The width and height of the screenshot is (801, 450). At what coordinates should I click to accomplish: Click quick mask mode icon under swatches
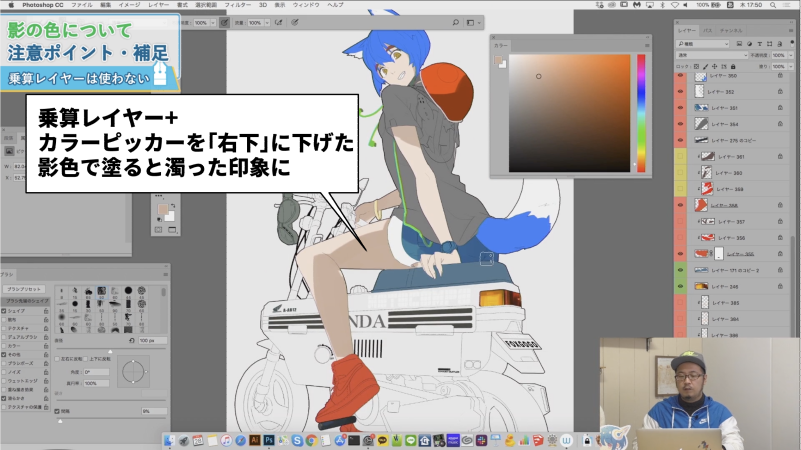point(159,230)
